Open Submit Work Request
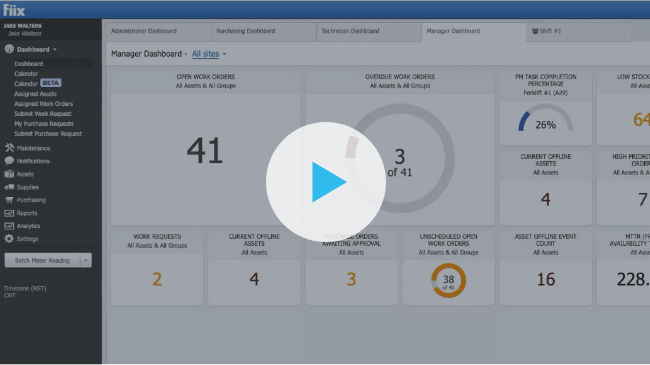Image resolution: width=650 pixels, height=365 pixels. [x=43, y=114]
